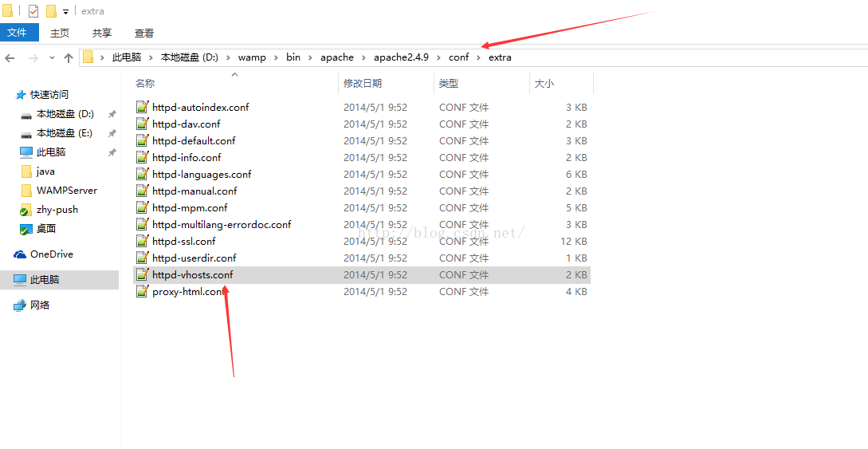Click the Back navigation arrow
Screen dimensions: 868x449
pos(10,57)
